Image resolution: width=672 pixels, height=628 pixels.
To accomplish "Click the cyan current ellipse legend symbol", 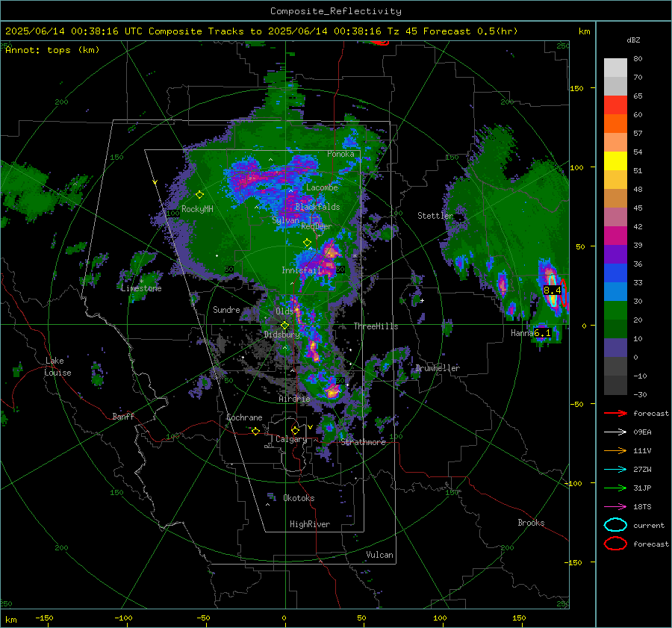I will pyautogui.click(x=615, y=525).
